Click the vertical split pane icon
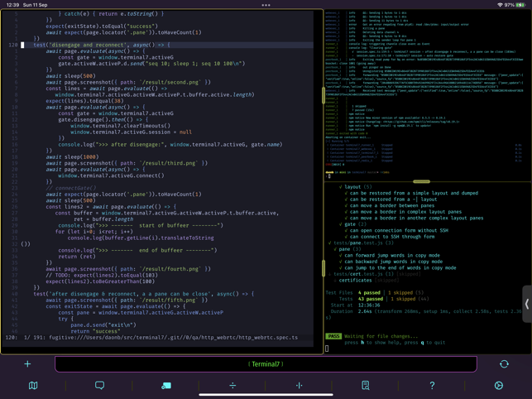 click(299, 386)
